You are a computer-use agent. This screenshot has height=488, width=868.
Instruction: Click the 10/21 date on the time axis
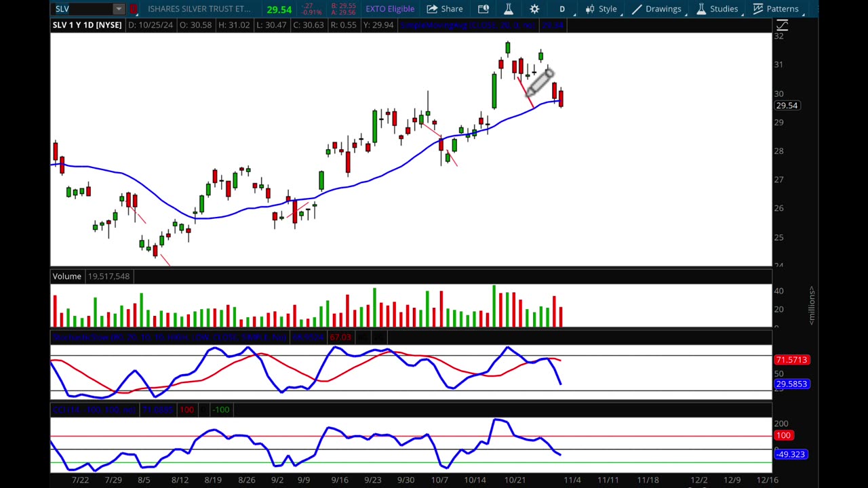[x=515, y=480]
